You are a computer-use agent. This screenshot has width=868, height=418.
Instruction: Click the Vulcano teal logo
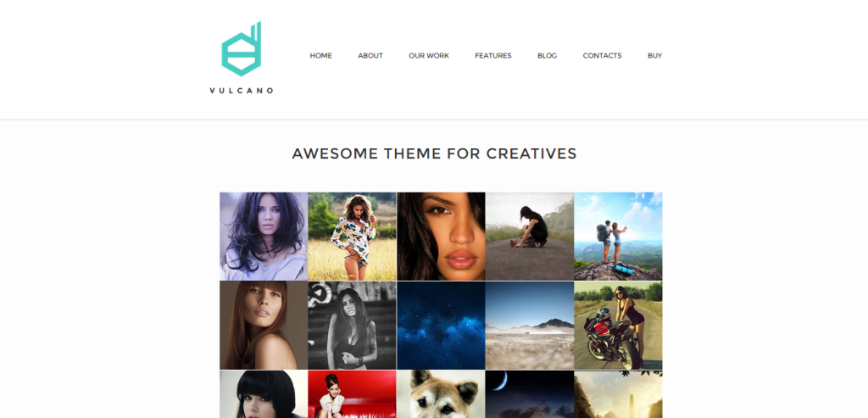[x=242, y=58]
